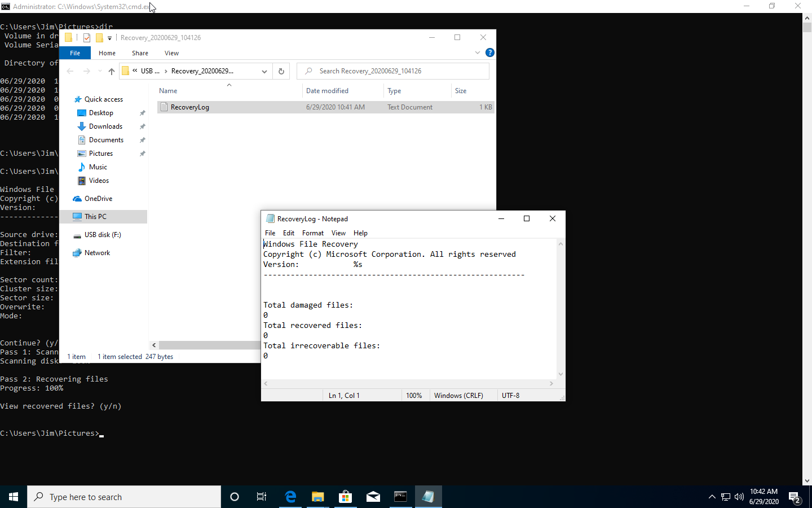Refresh the Explorer folder view

281,71
